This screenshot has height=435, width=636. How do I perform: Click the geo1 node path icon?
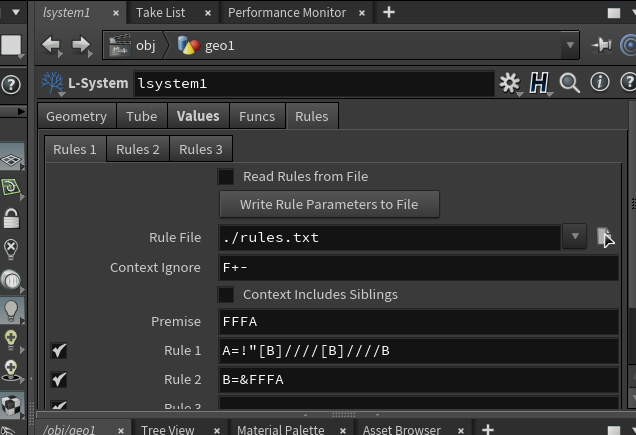point(189,45)
